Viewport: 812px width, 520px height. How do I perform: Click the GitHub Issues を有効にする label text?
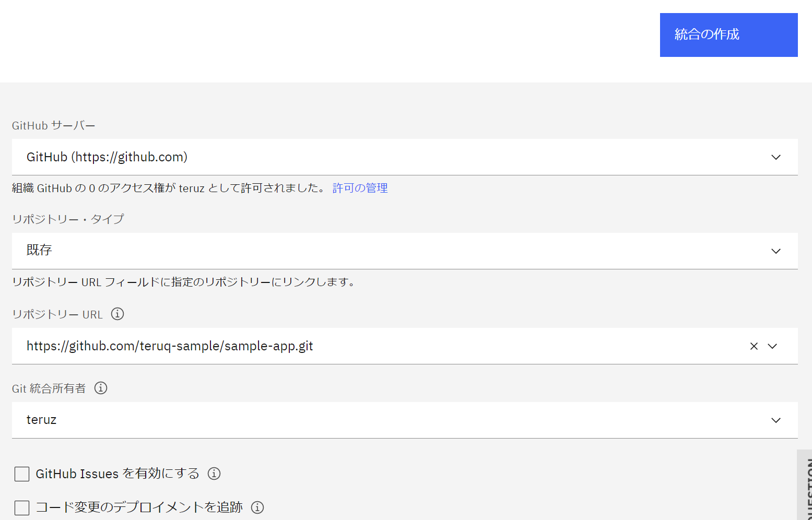coord(117,474)
